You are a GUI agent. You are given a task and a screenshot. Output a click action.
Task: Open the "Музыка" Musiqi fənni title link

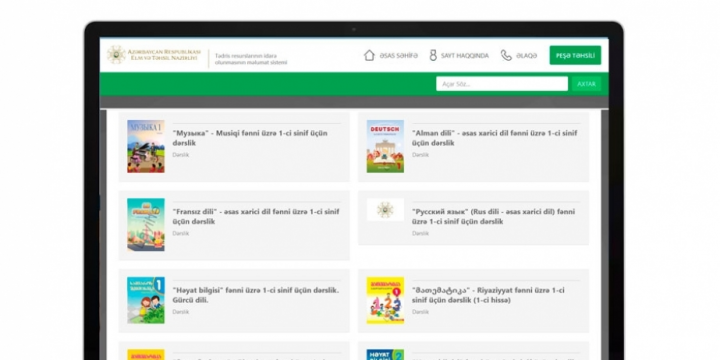[x=250, y=138]
